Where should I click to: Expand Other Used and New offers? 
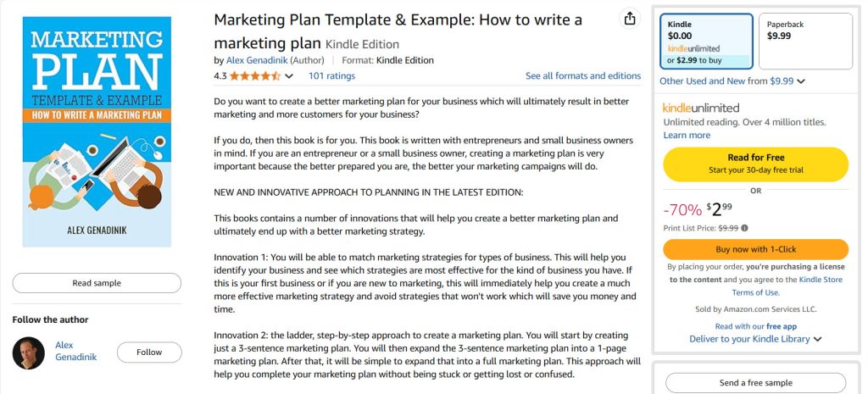coord(732,81)
